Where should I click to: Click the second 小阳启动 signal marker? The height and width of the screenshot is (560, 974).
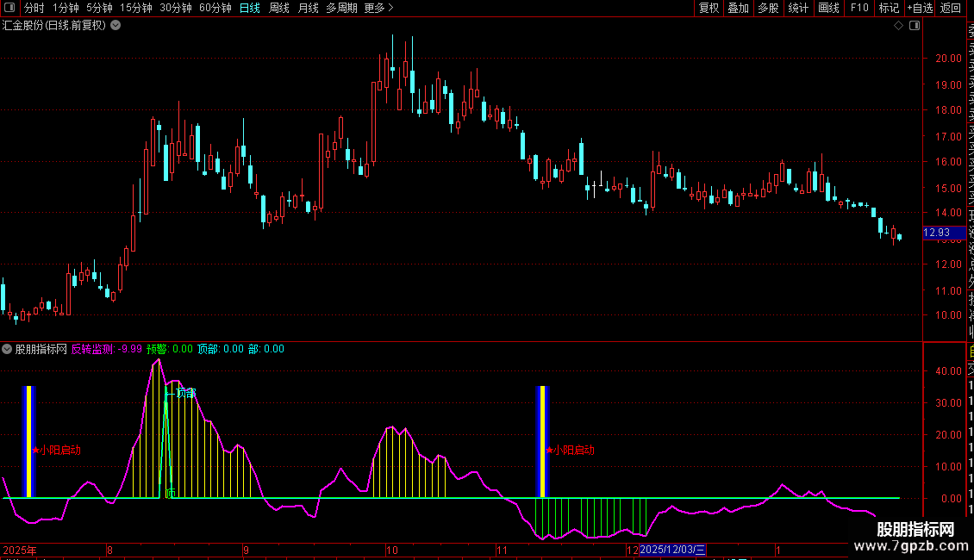pyautogui.click(x=571, y=450)
